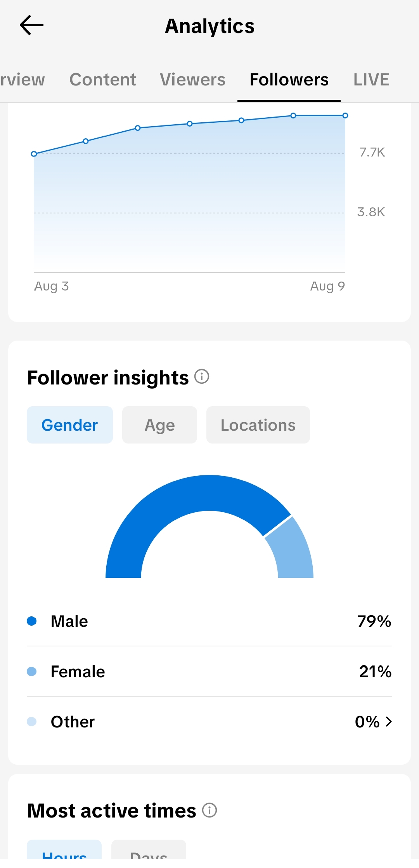Tap the Aug 9 data point on chart
The width and height of the screenshot is (419, 868).
point(345,115)
